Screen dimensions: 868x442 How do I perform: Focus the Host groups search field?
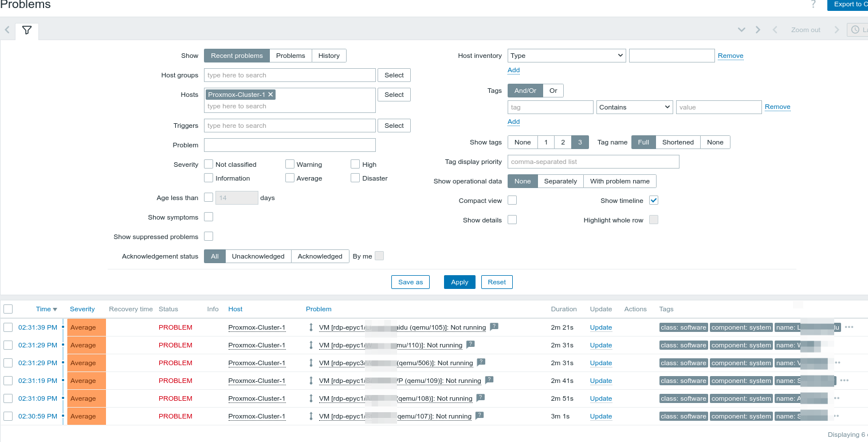[x=290, y=75]
